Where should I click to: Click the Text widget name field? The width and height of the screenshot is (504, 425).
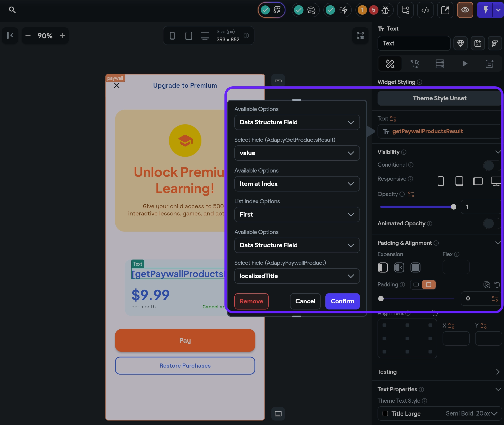click(x=414, y=43)
